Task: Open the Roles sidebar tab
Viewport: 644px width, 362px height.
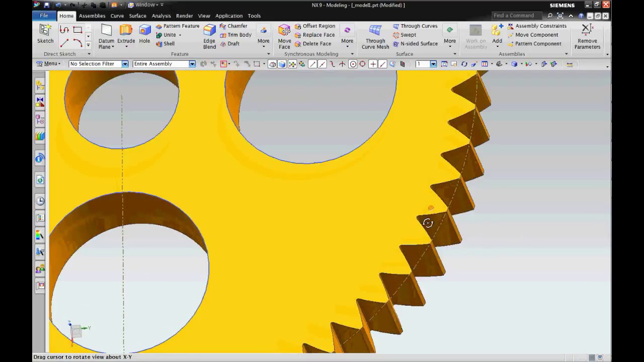Action: pyautogui.click(x=40, y=269)
